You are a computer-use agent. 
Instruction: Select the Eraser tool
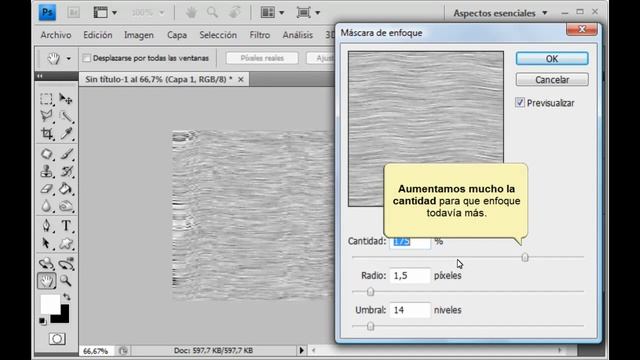tap(47, 189)
